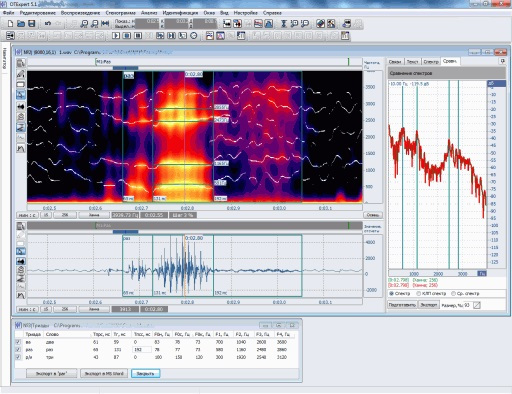This screenshot has height=394, width=512.
Task: Create a new file with toolbar icon
Action: pos(10,24)
